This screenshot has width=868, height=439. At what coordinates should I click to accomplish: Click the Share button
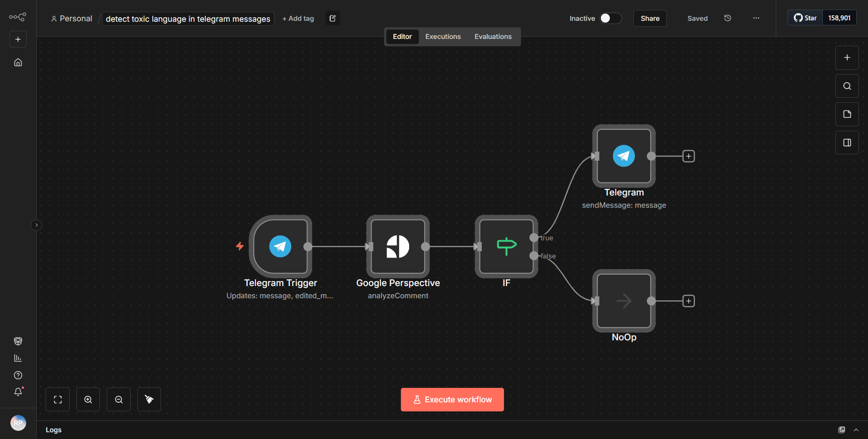(x=650, y=19)
